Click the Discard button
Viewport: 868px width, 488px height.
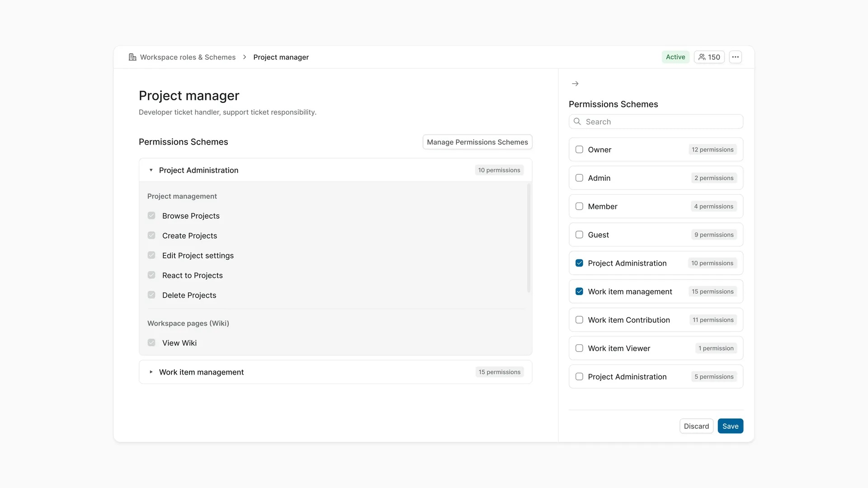click(x=696, y=426)
